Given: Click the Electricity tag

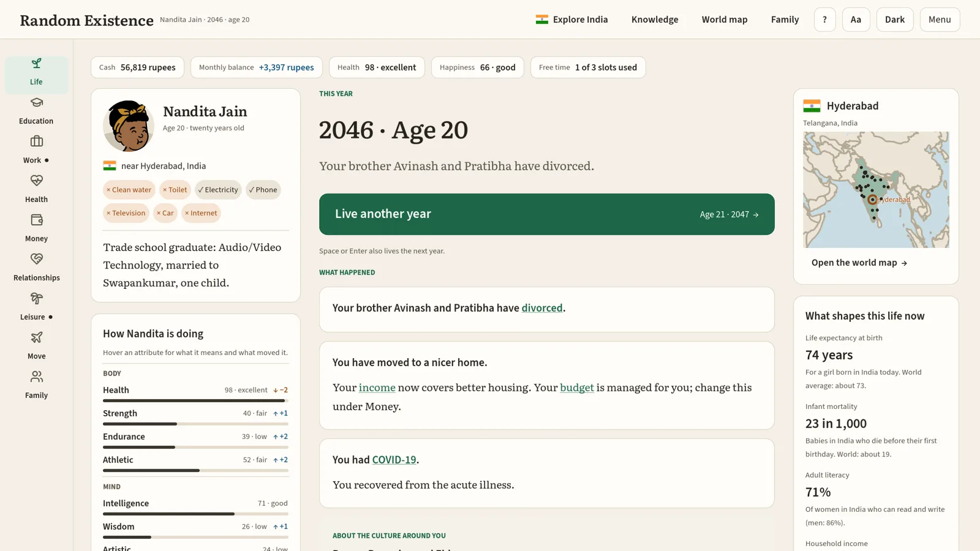Looking at the screenshot, I should [x=218, y=190].
